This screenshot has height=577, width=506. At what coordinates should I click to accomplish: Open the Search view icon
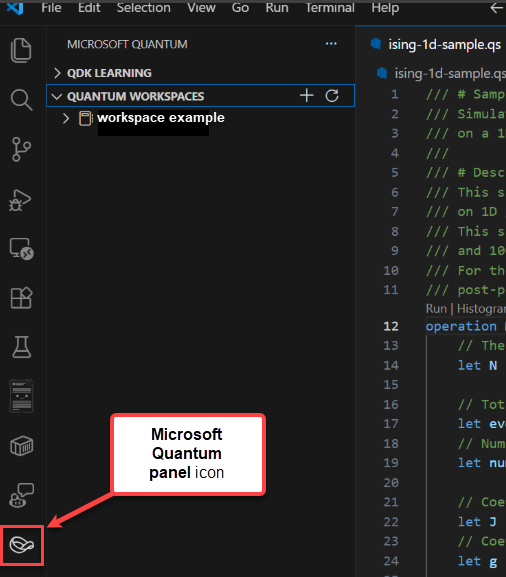21,100
